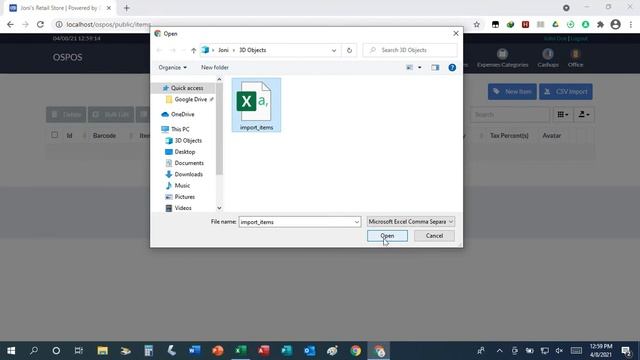Change the dialog view layout icon
640x360 pixels.
409,67
